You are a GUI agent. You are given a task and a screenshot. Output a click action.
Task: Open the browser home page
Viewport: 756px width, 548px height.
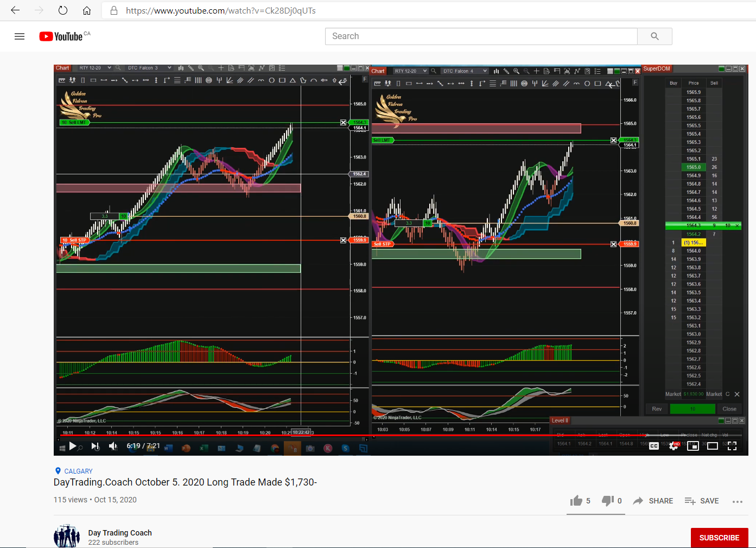87,10
